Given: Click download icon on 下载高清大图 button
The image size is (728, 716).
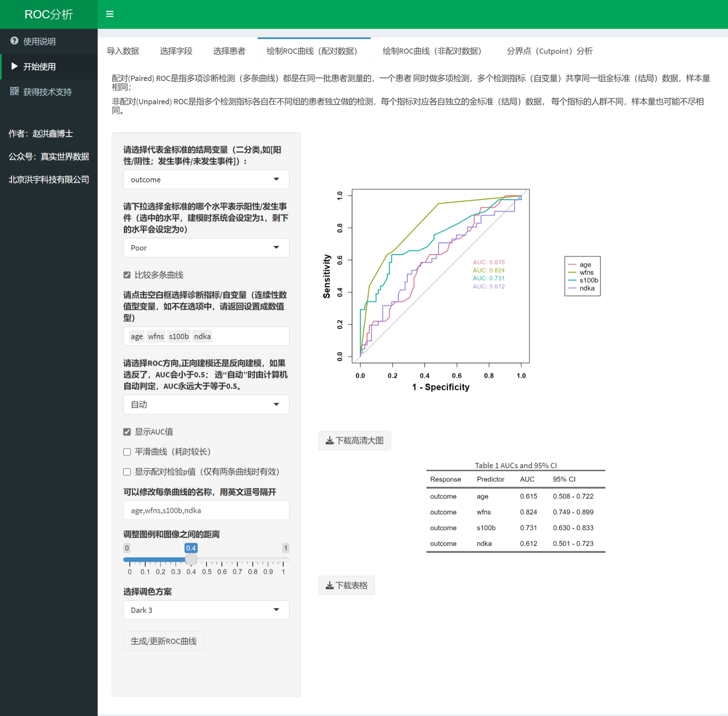Looking at the screenshot, I should click(329, 440).
